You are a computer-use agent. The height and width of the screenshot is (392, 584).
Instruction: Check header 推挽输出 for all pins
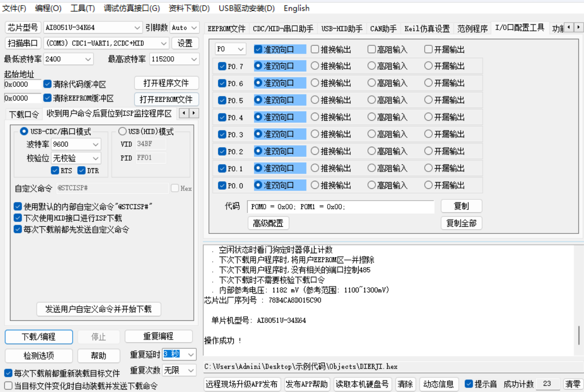[x=315, y=49]
